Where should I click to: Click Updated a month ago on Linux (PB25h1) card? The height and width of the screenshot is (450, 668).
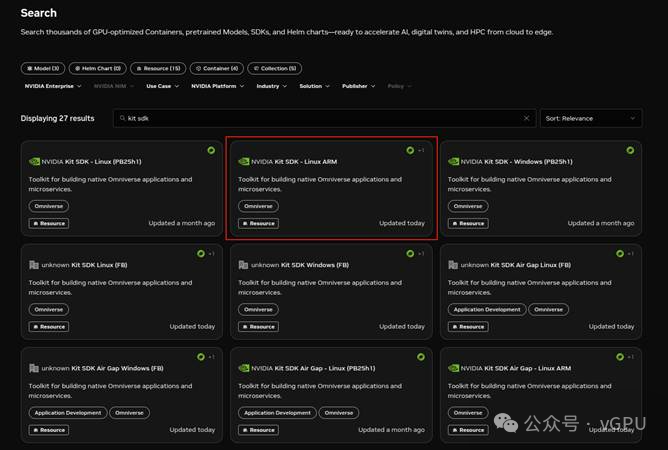click(x=181, y=223)
